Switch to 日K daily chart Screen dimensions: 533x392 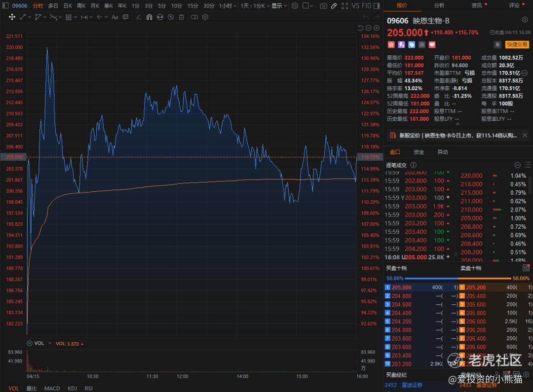click(x=68, y=6)
